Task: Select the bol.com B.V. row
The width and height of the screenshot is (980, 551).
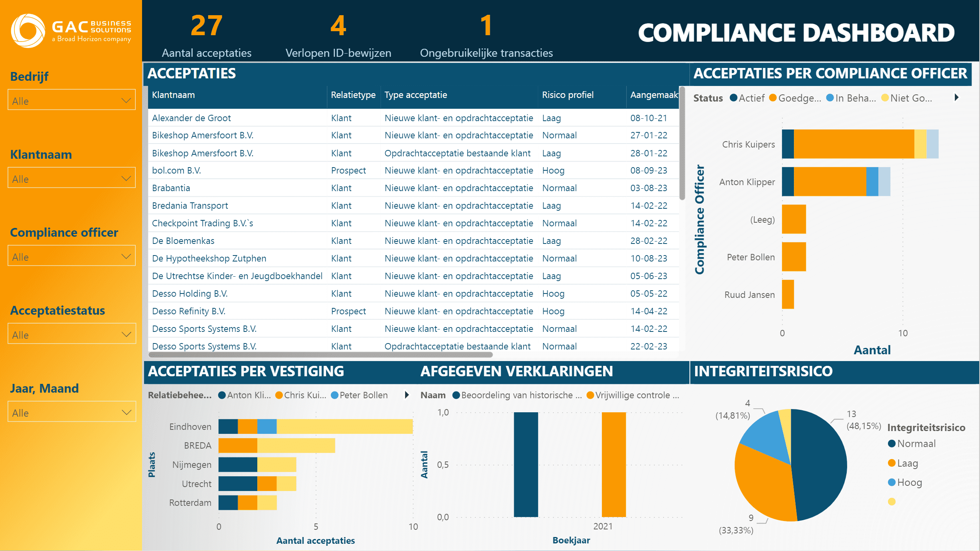Action: point(413,170)
